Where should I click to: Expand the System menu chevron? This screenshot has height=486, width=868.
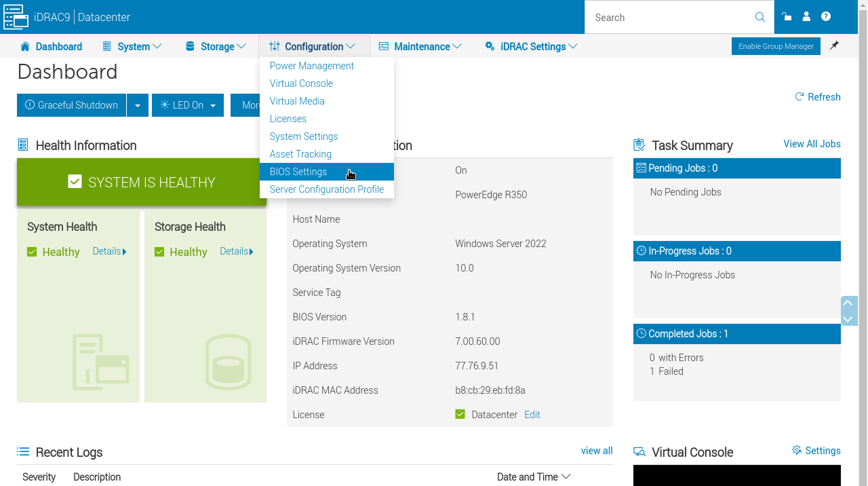coord(157,46)
